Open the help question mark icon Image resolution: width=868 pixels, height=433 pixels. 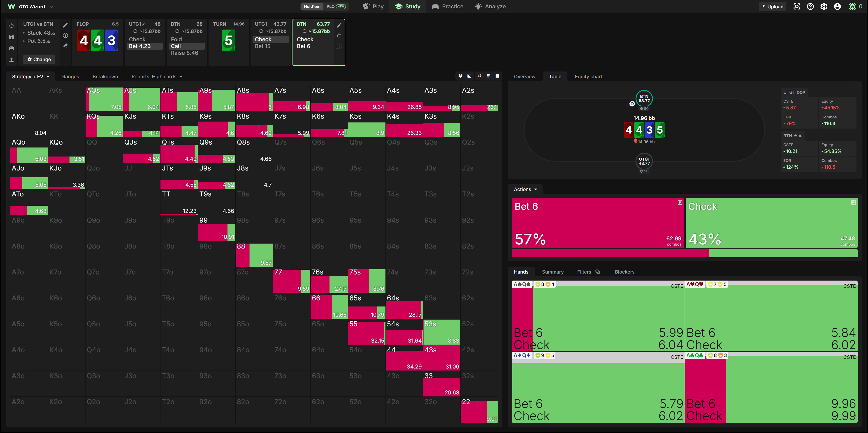(810, 6)
